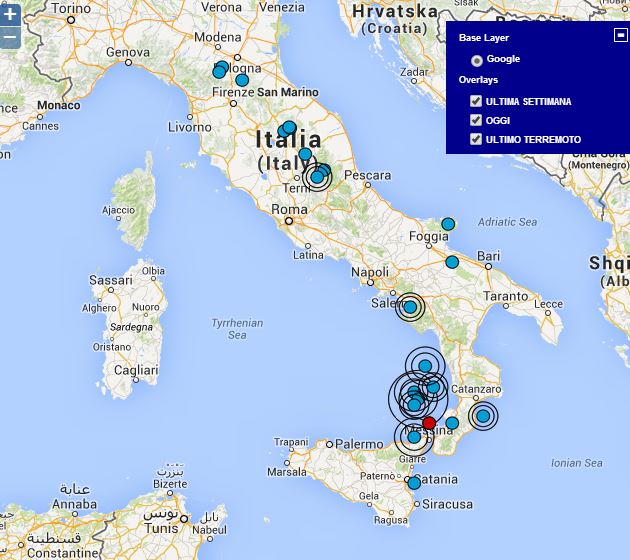Click the ringed marker south of Catanzaro

click(483, 416)
